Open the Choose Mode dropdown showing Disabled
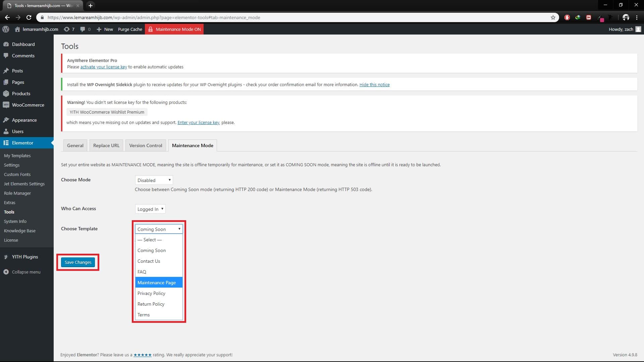The height and width of the screenshot is (362, 644). tap(154, 180)
